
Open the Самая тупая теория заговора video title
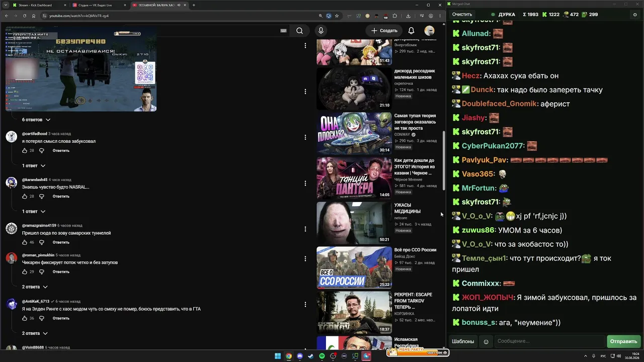pos(415,122)
